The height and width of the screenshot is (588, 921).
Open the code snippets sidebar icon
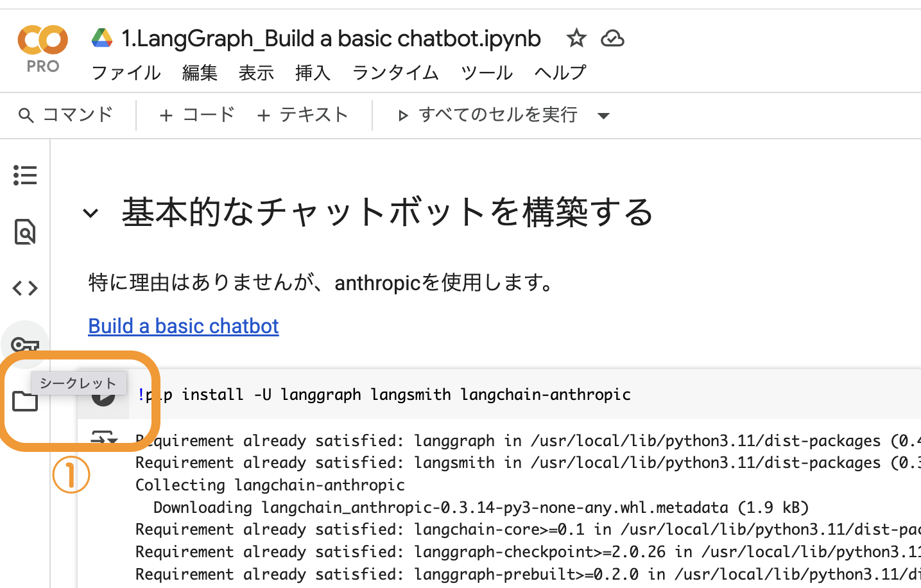(x=25, y=288)
